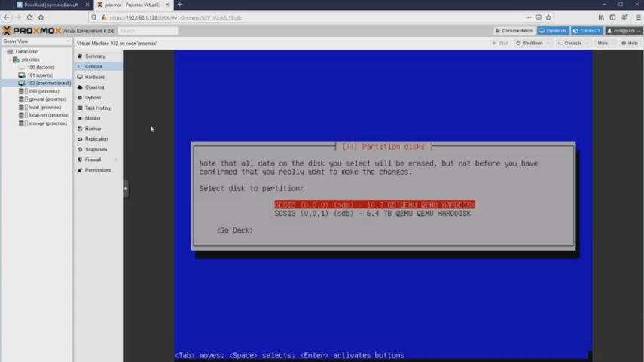Viewport: 644px width, 362px height.
Task: Click the Create CT button
Action: point(587,31)
